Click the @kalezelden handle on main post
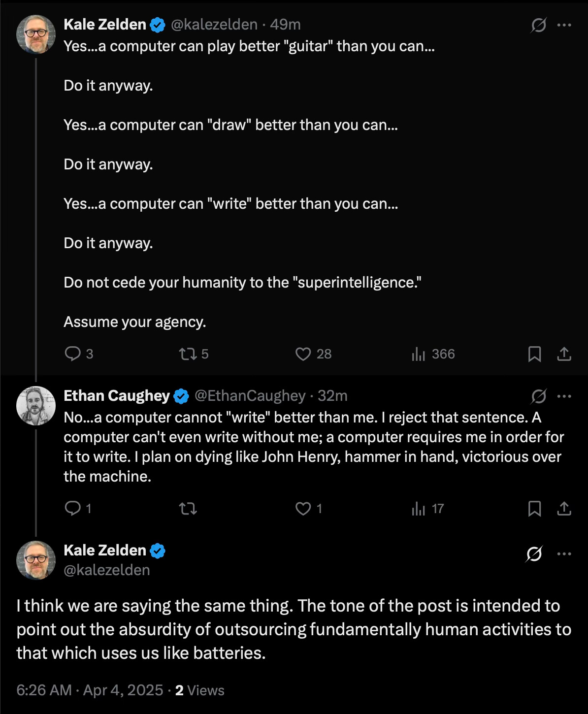The width and height of the screenshot is (588, 714). 107,570
